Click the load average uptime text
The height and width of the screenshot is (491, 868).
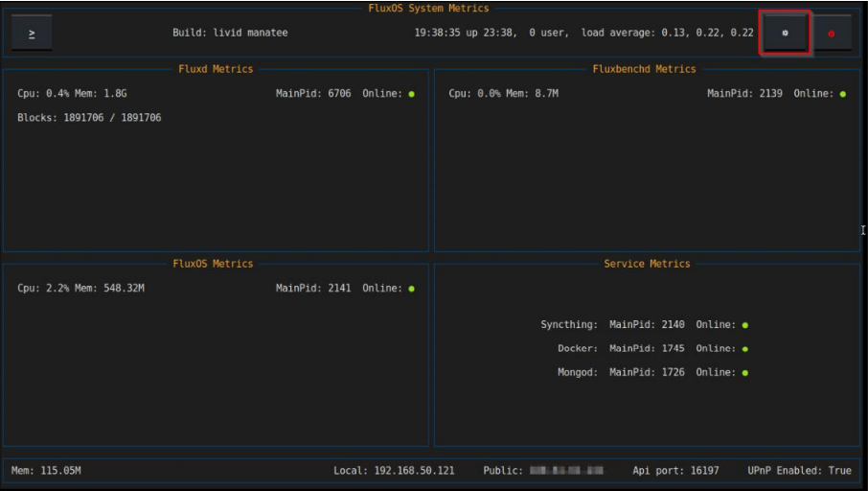tap(583, 33)
